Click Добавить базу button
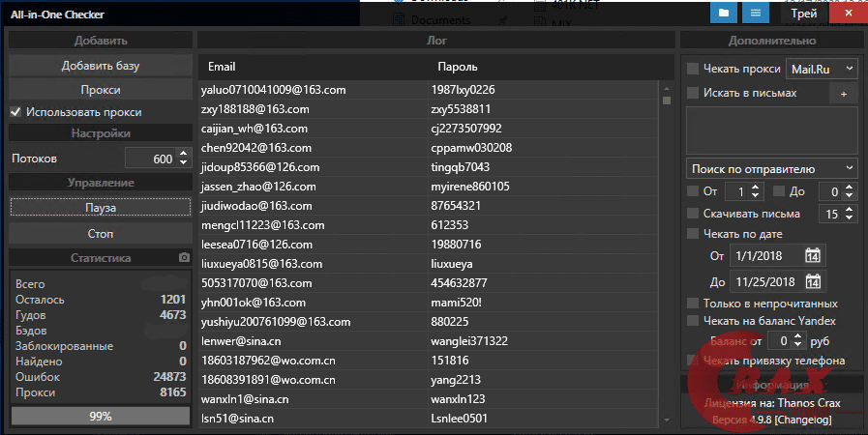The image size is (868, 435). click(101, 65)
